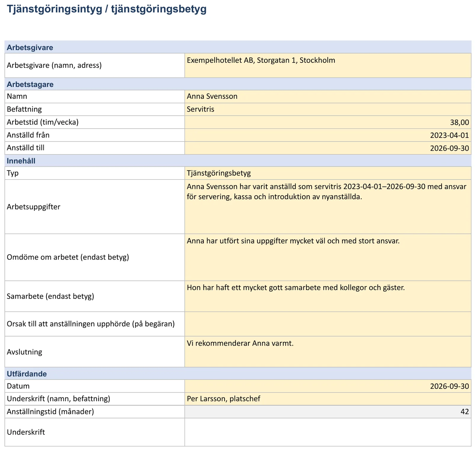The width and height of the screenshot is (476, 451).
Task: Click the Datum value under Utfärdande
Action: pos(328,386)
